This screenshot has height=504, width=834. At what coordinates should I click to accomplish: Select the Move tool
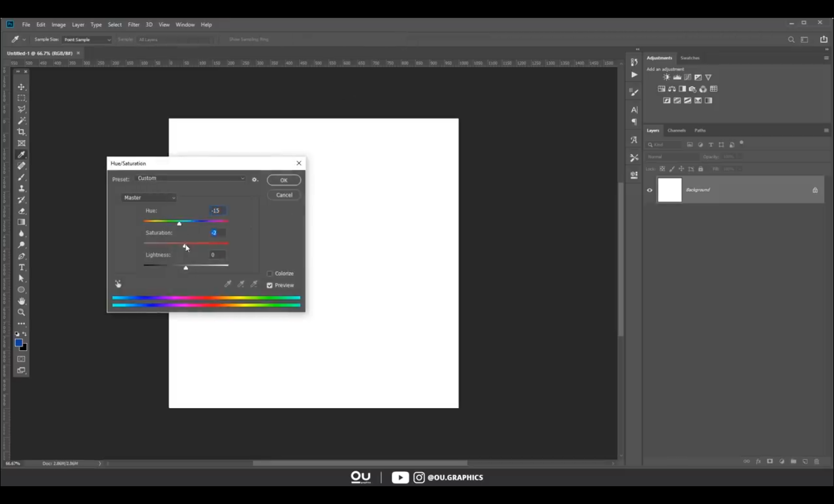[21, 87]
